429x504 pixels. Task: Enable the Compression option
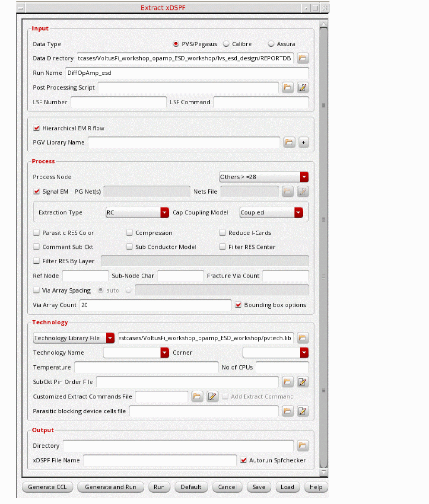[x=129, y=233]
